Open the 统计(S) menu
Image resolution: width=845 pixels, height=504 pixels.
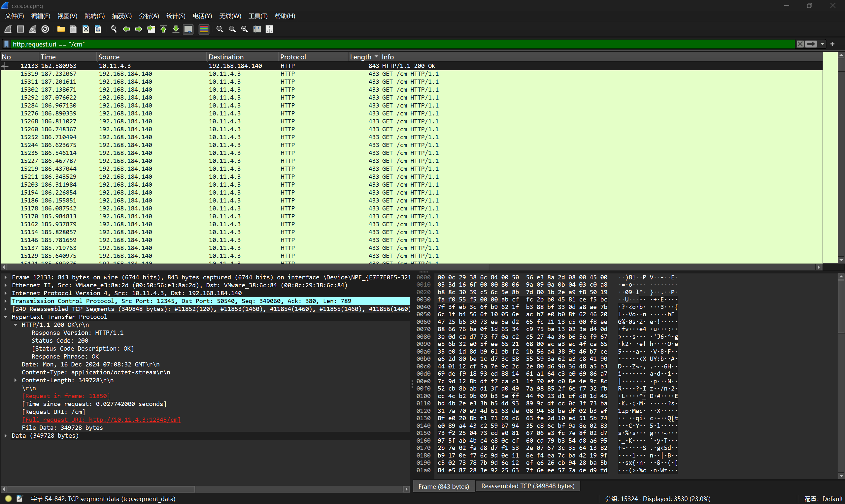[x=176, y=16]
